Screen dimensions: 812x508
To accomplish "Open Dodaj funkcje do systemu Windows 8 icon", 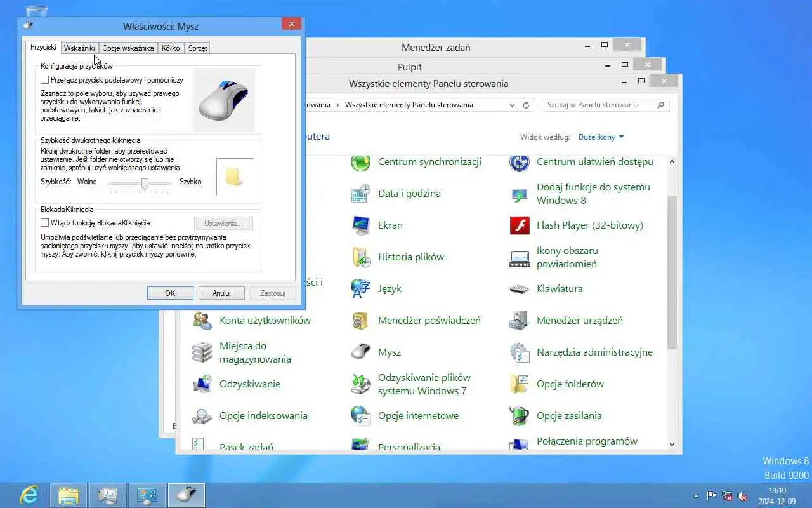I will pos(520,194).
